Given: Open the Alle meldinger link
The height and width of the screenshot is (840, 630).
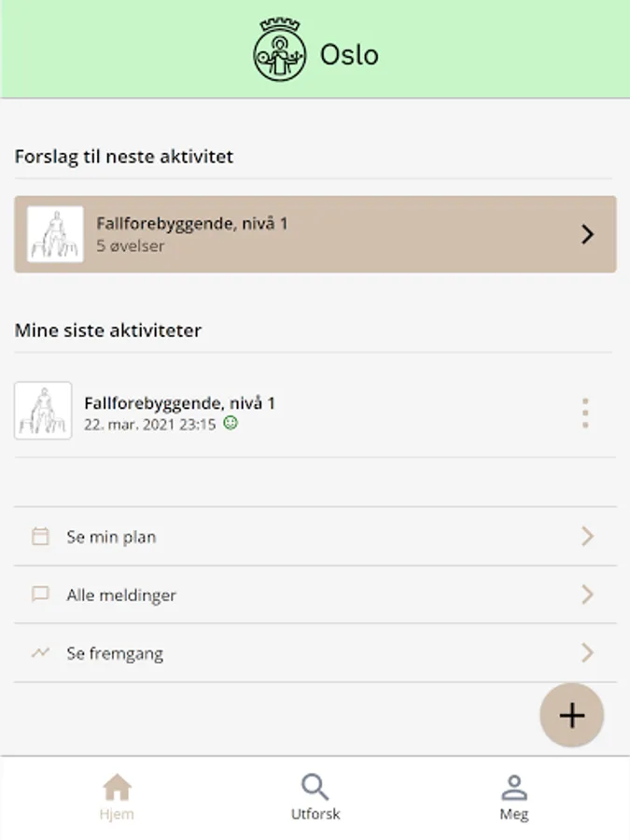Looking at the screenshot, I should [121, 595].
